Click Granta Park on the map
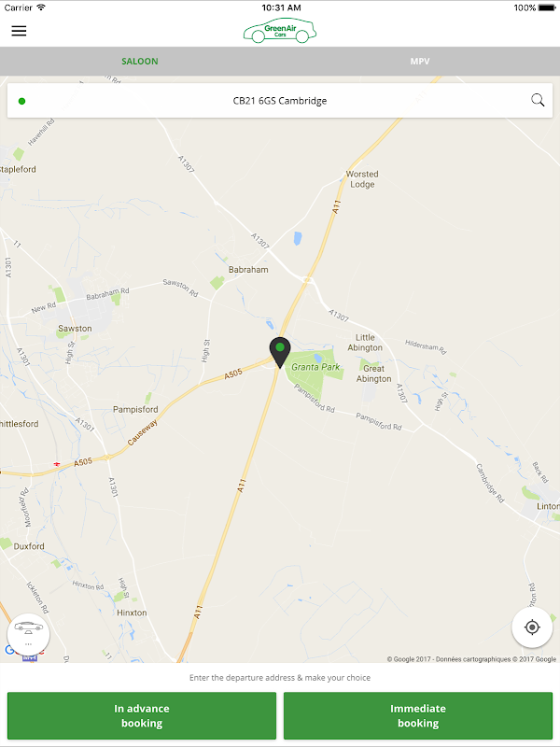Image resolution: width=560 pixels, height=747 pixels. click(315, 367)
